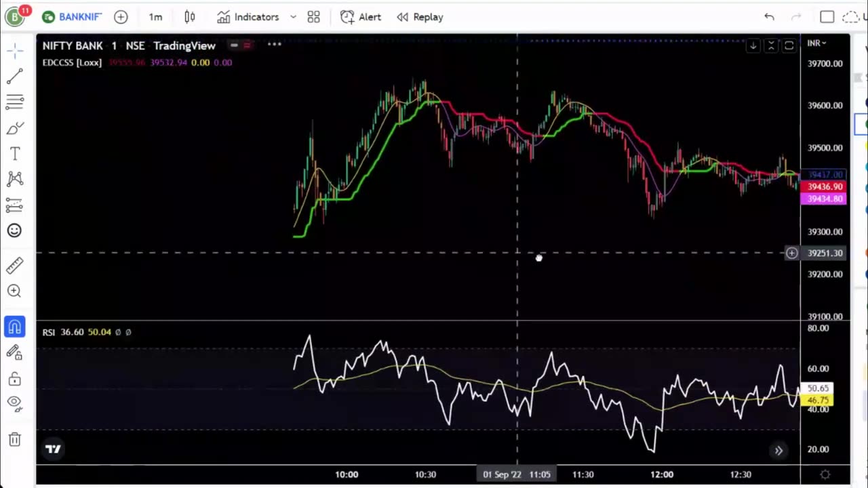This screenshot has width=868, height=488.
Task: Select the trend line drawing tool
Action: 15,76
